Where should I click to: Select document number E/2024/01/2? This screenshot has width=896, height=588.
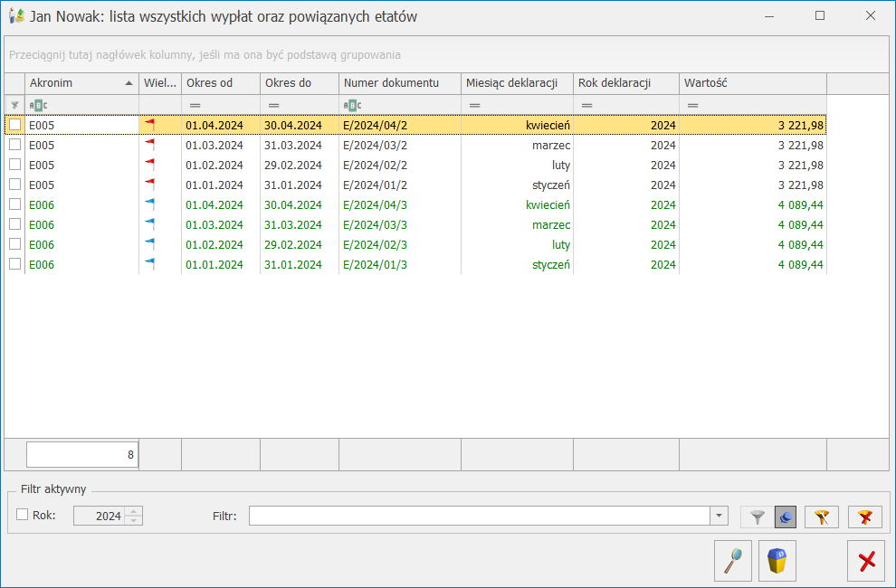click(x=376, y=185)
